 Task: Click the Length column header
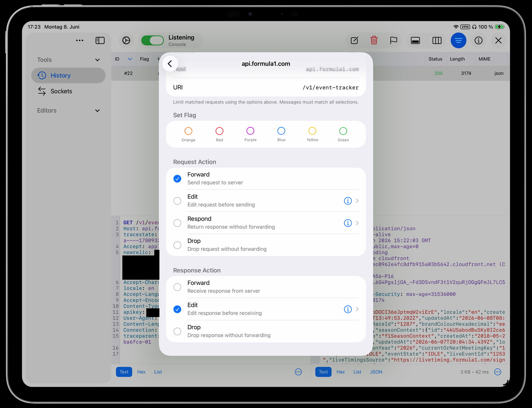click(x=457, y=59)
